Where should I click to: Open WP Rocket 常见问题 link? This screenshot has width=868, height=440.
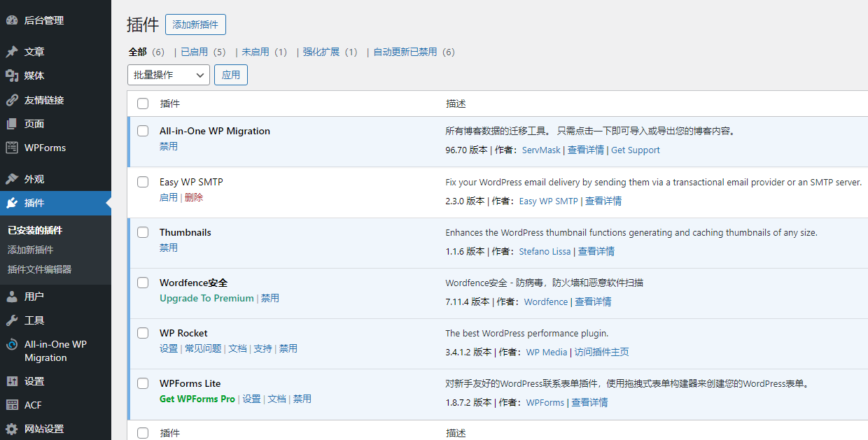tap(203, 348)
